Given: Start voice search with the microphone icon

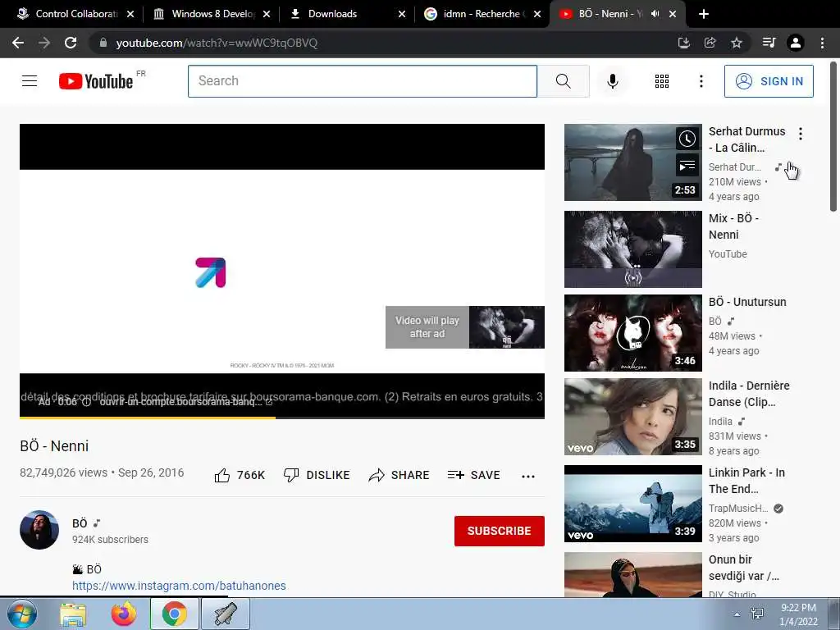Looking at the screenshot, I should click(x=612, y=81).
